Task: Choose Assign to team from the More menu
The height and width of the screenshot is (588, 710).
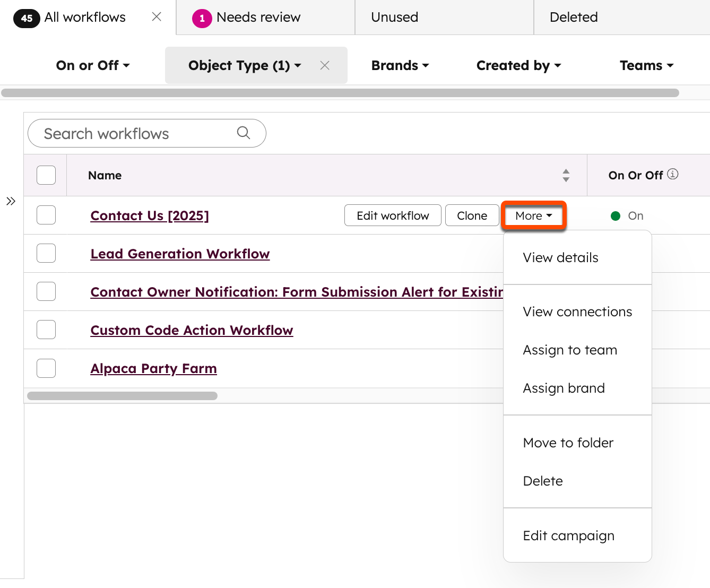Action: (x=570, y=350)
